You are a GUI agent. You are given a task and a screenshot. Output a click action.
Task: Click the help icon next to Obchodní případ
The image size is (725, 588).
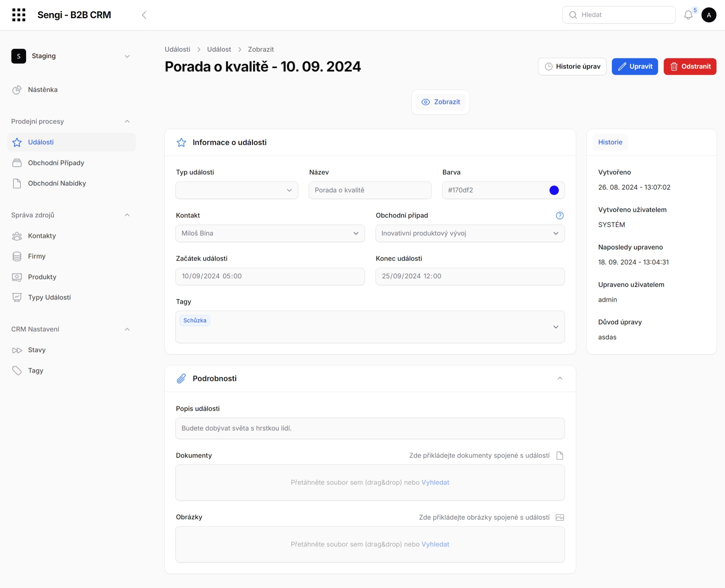click(x=560, y=215)
